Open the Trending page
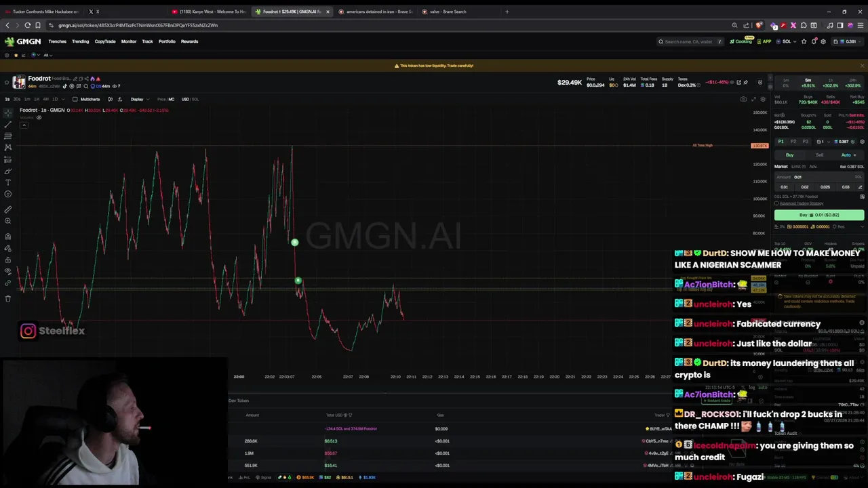The height and width of the screenshot is (488, 868). [80, 41]
